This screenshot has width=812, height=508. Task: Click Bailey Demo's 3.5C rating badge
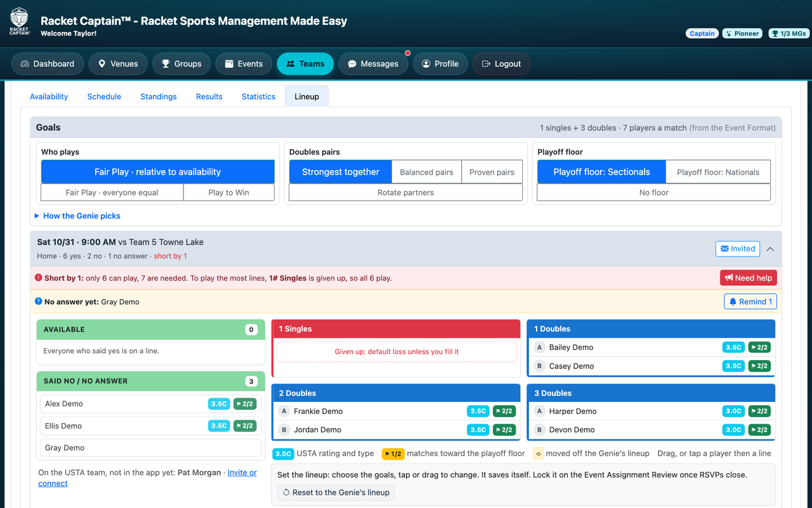733,347
